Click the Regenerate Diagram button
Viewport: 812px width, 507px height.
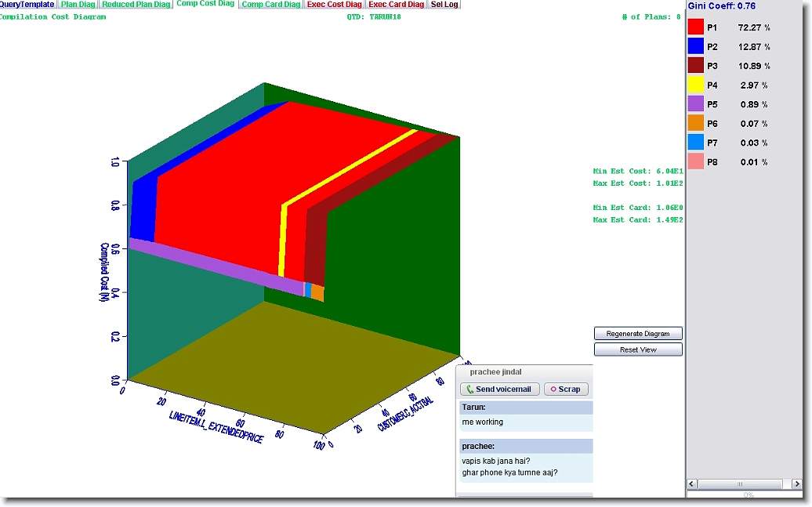[638, 333]
